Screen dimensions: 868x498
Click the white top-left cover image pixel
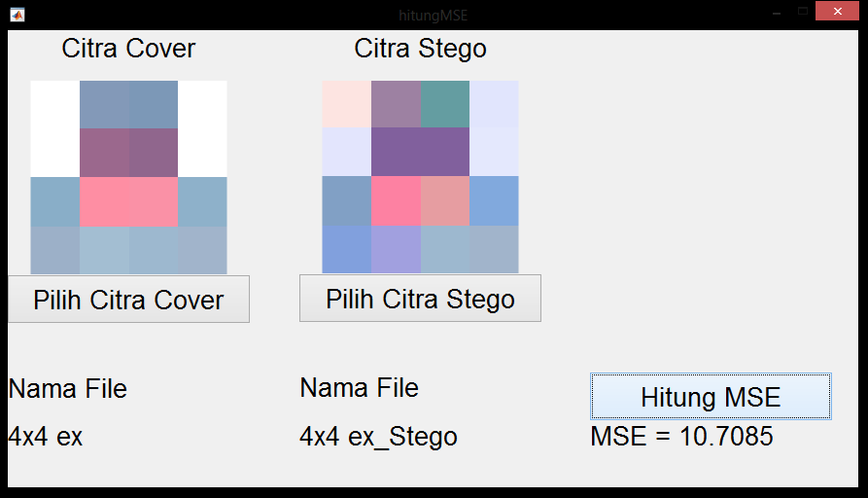click(x=55, y=104)
